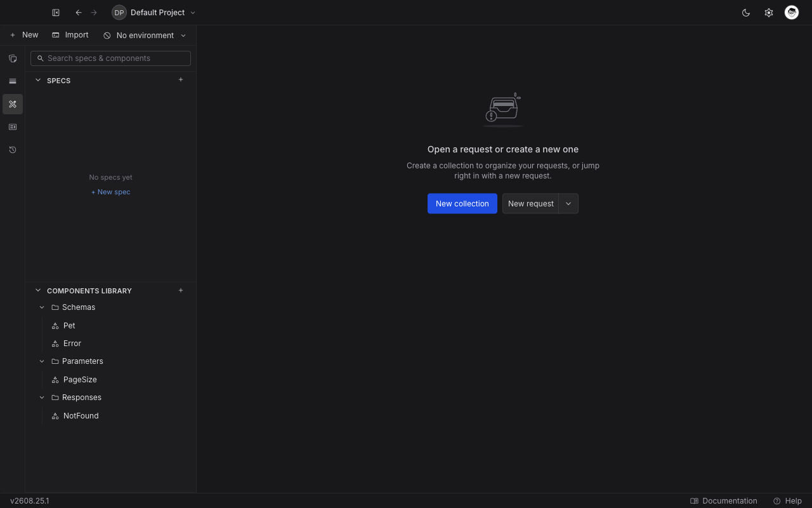
Task: Open the Environments sidebar icon
Action: pyautogui.click(x=13, y=81)
